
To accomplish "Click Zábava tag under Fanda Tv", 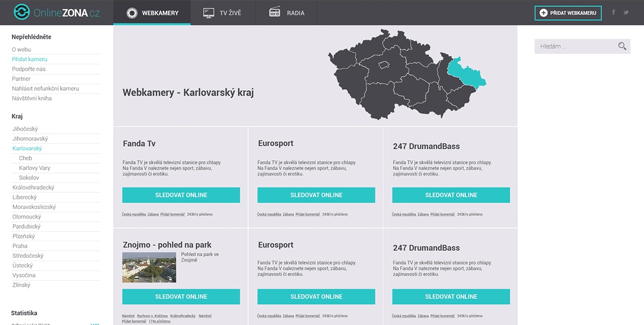I will 153,214.
